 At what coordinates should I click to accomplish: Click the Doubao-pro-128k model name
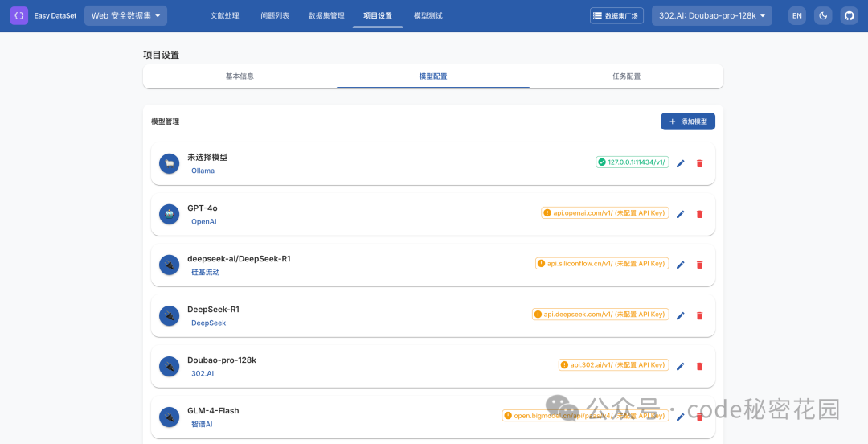[x=222, y=360]
